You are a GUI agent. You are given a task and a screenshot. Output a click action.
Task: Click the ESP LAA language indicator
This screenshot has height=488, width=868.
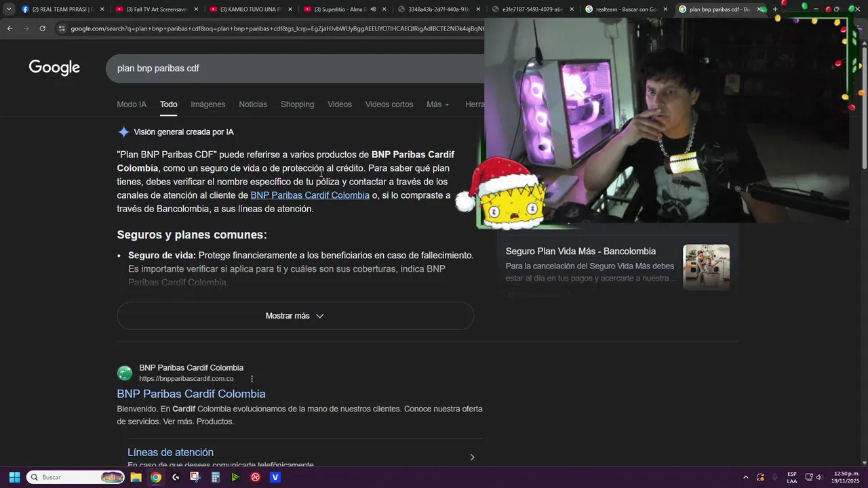click(x=792, y=477)
